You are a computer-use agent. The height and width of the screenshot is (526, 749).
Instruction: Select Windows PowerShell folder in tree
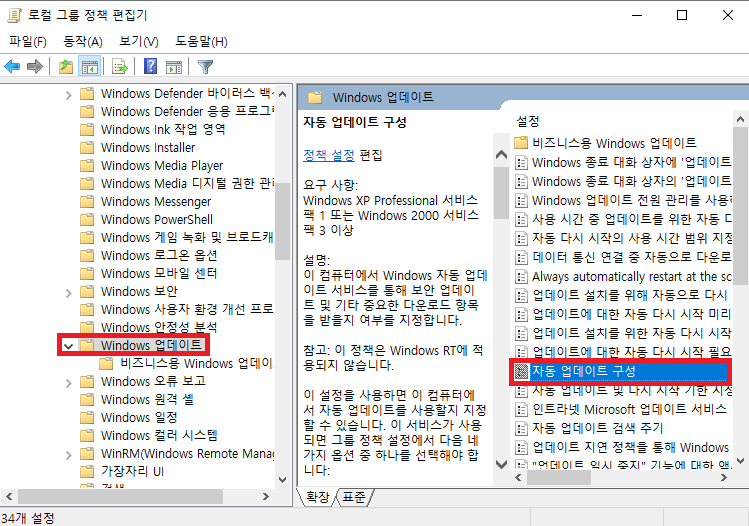coord(157,220)
